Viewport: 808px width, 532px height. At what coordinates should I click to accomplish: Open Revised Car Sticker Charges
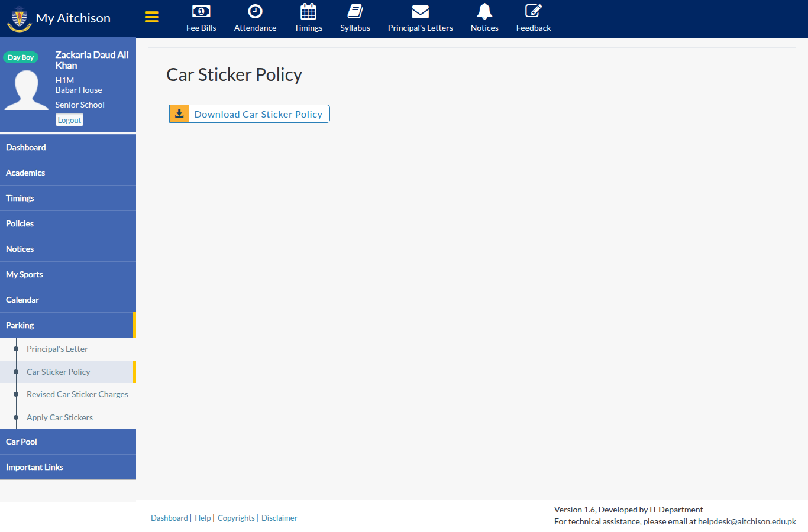(77, 394)
